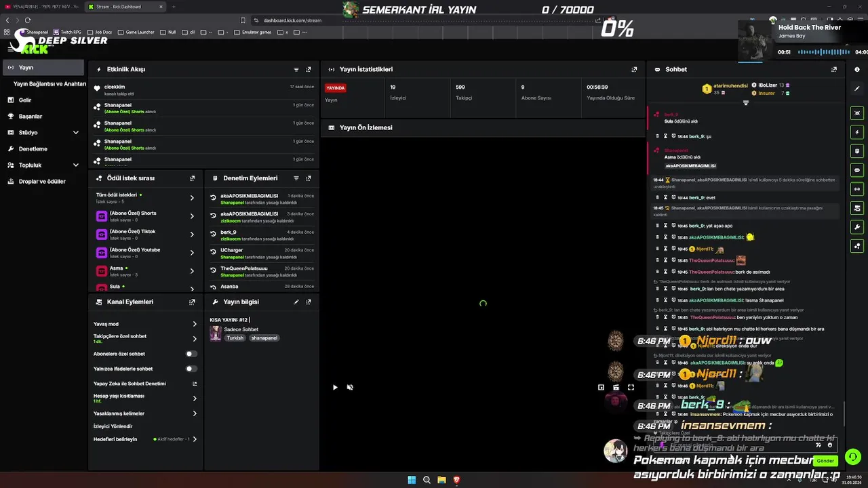Open Yapay Zeka ile Sohbet Denetimi external link icon
The image size is (868, 488).
pyautogui.click(x=195, y=384)
